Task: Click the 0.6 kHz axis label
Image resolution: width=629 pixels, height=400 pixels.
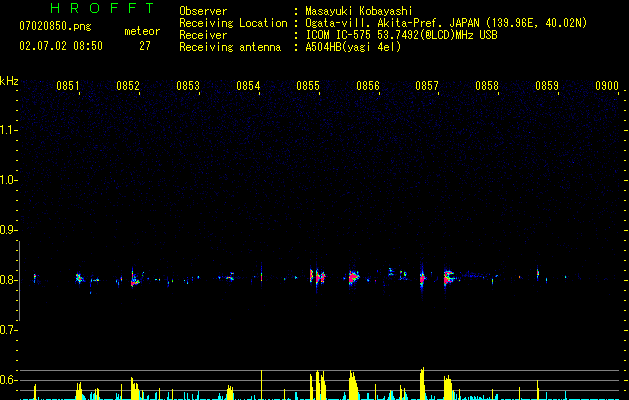Action: point(8,380)
